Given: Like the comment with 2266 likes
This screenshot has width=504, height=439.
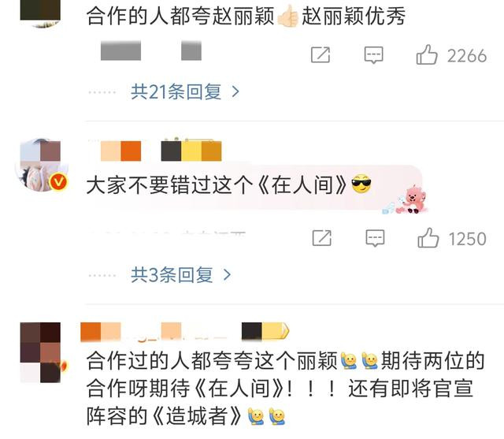Looking at the screenshot, I should pyautogui.click(x=427, y=55).
